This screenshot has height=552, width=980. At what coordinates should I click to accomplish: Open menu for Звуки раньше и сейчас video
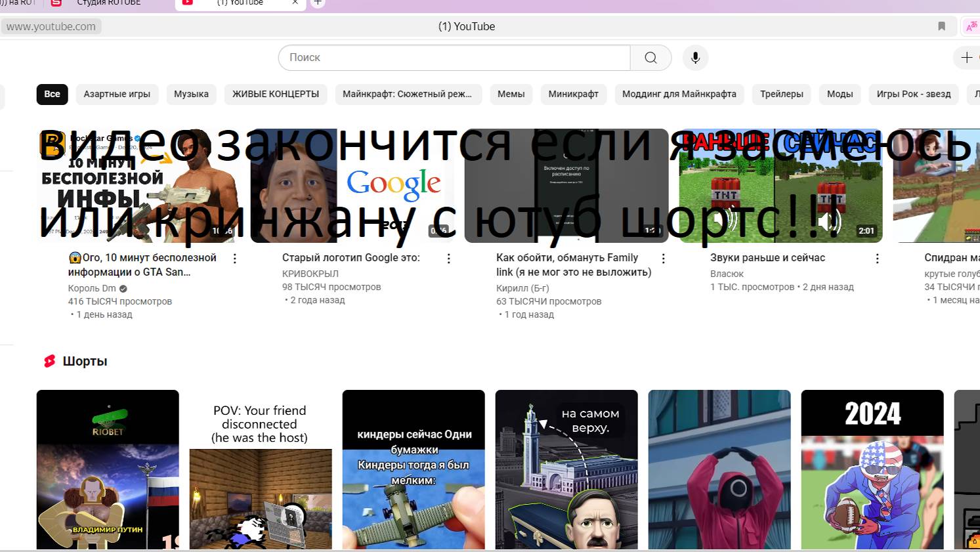pyautogui.click(x=877, y=259)
